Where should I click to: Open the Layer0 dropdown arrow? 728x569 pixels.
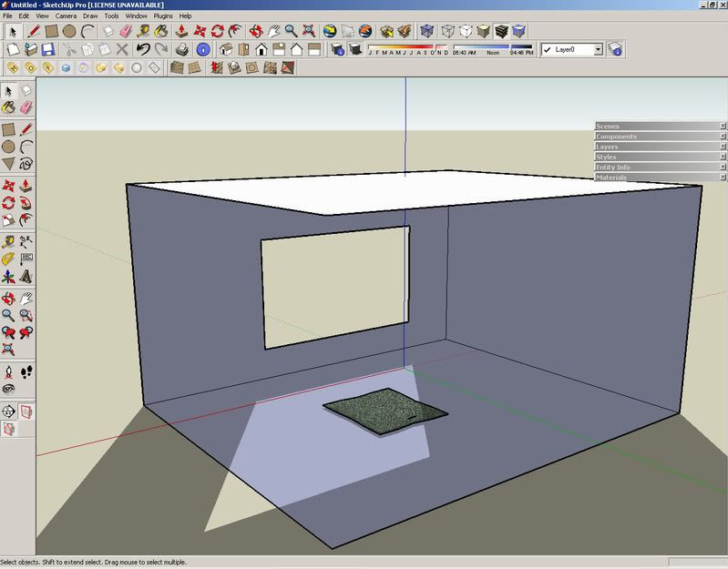(598, 49)
